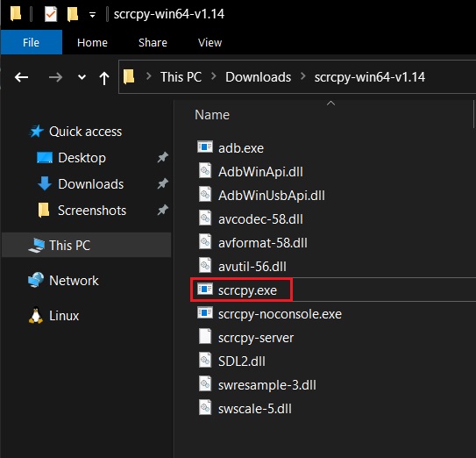Click the folder icon in address bar
The width and height of the screenshot is (476, 458).
pyautogui.click(x=129, y=76)
